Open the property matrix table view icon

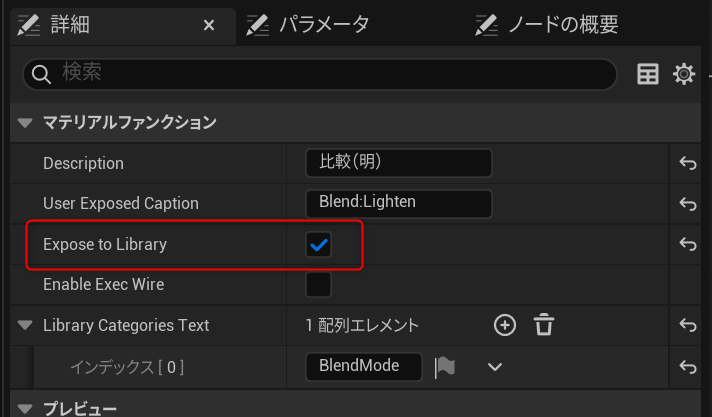tap(648, 74)
